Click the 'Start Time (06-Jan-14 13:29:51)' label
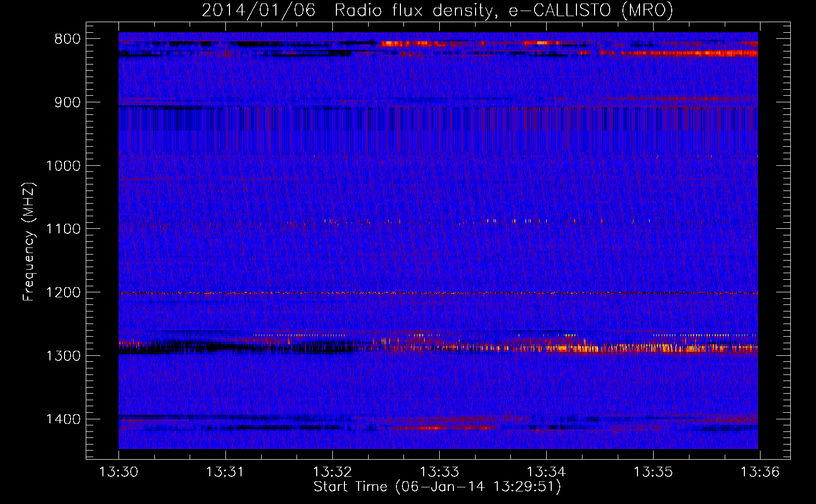The image size is (816, 504). click(437, 487)
